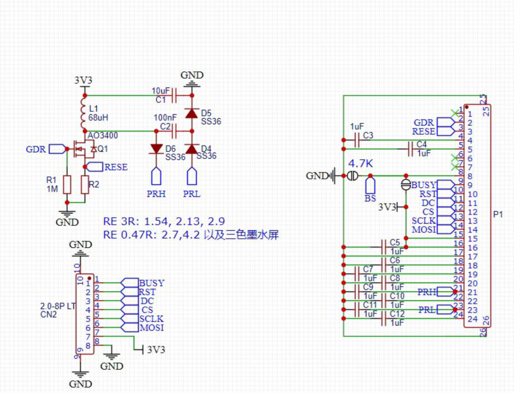Select the "RE 3R: 1.54, 2.13, 2.9" note
Viewport: 525px width, 420px height.
(x=164, y=221)
